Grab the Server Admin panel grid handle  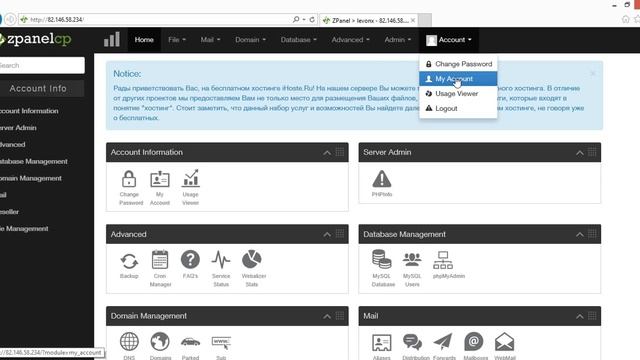[592, 152]
